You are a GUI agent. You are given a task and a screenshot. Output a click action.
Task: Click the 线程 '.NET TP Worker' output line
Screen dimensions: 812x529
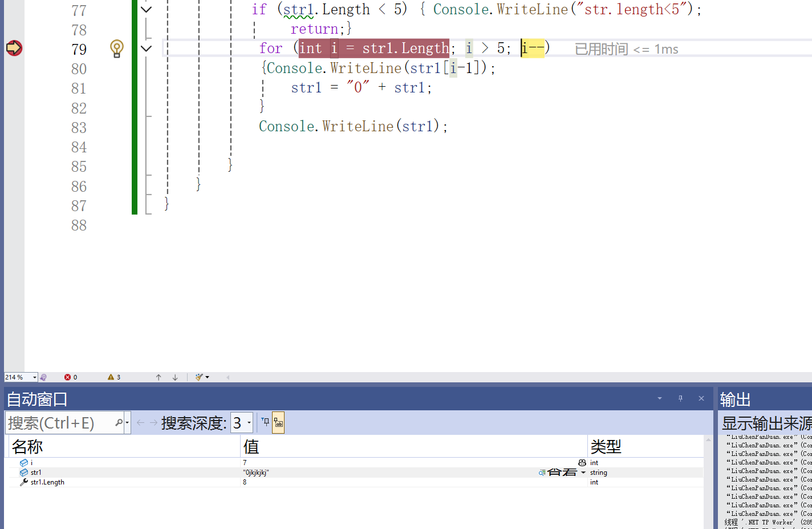[768, 522]
